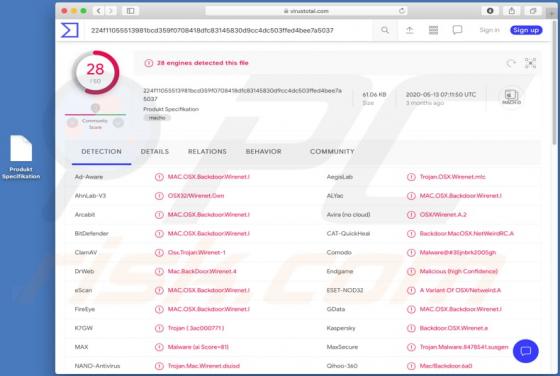
Task: Switch to the DETECTION tab
Action: tap(101, 152)
